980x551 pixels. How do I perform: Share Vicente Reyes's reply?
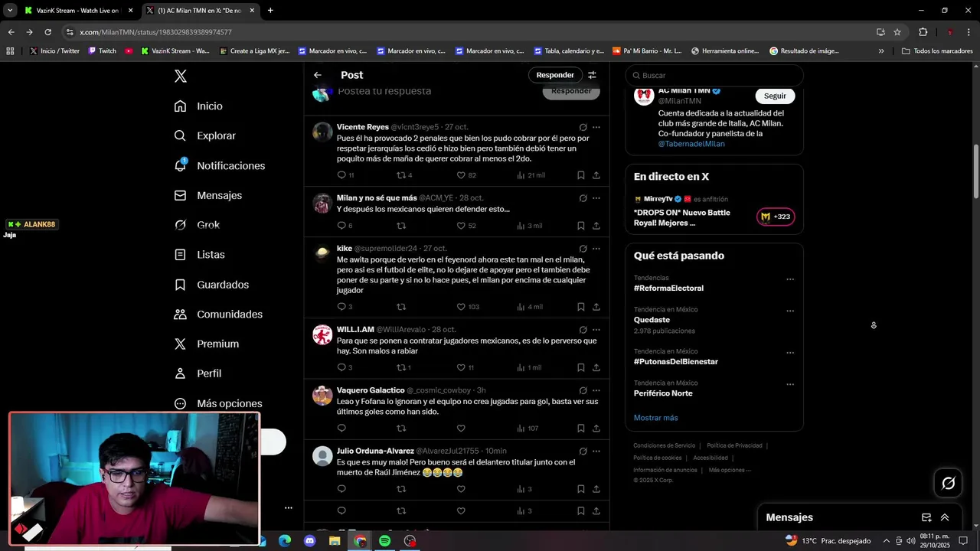tap(596, 175)
